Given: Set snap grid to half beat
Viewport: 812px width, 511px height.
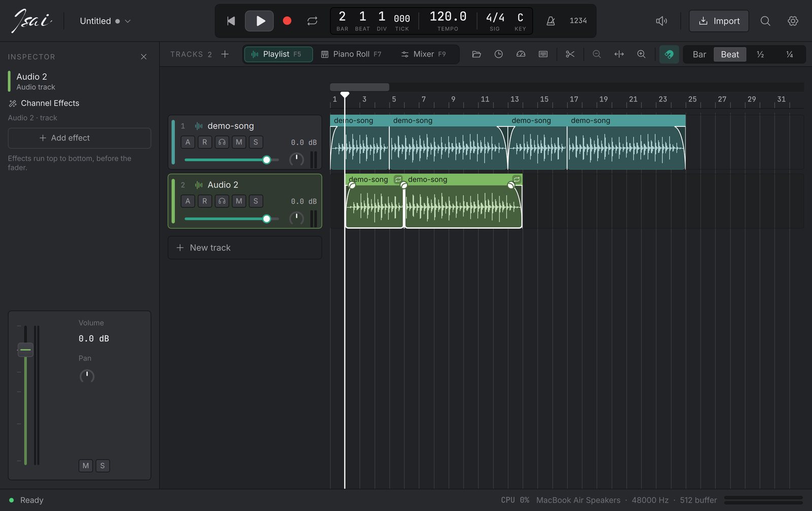Looking at the screenshot, I should (760, 54).
